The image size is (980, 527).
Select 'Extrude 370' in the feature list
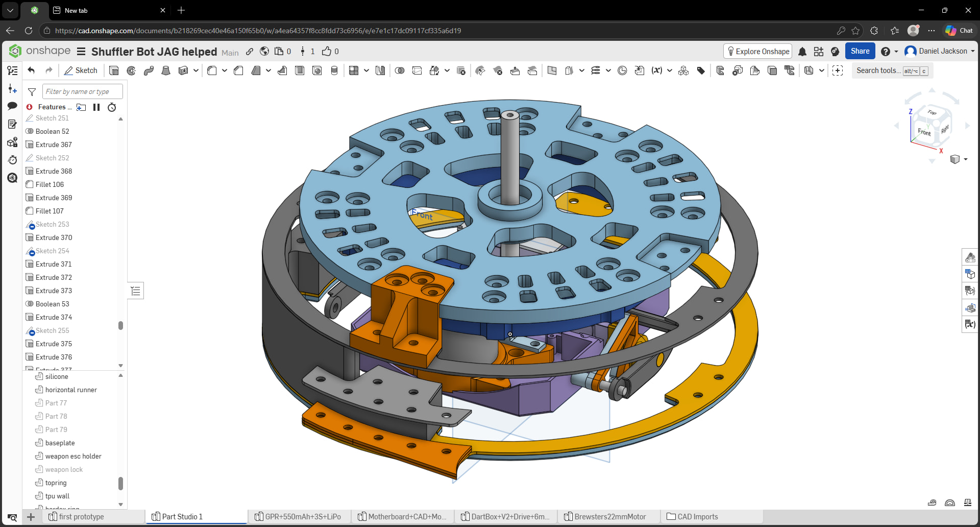(54, 237)
